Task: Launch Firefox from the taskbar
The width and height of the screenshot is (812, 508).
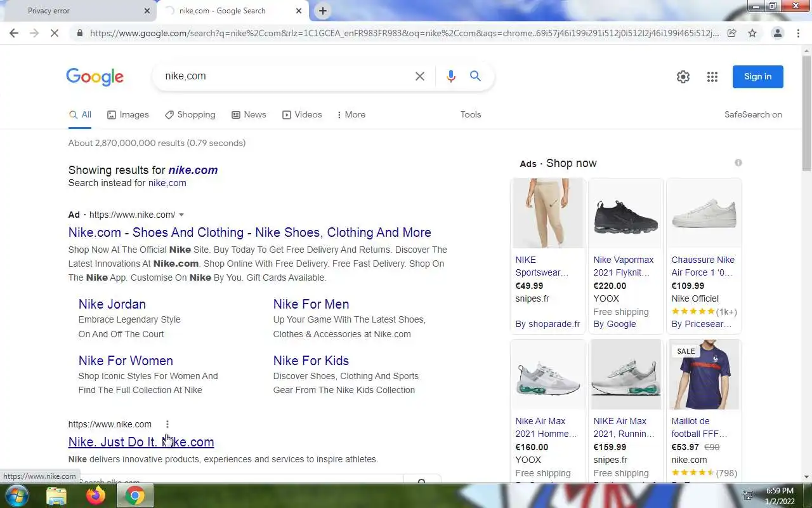Action: pyautogui.click(x=96, y=495)
